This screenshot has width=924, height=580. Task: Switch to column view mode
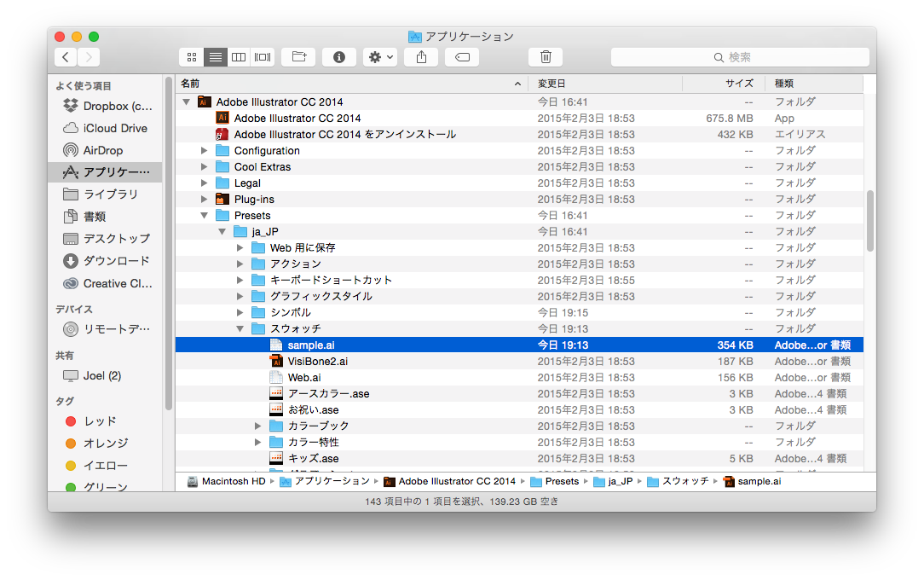coord(240,57)
